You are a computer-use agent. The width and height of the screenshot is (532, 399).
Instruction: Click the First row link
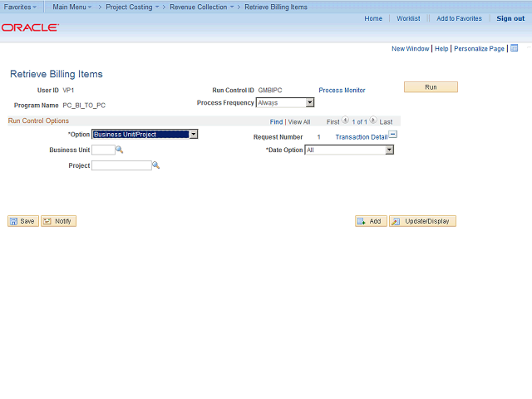coord(332,122)
